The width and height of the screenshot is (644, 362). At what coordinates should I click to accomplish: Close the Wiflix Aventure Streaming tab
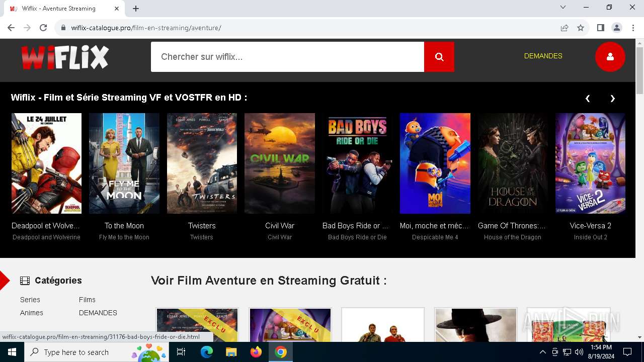[x=117, y=9]
